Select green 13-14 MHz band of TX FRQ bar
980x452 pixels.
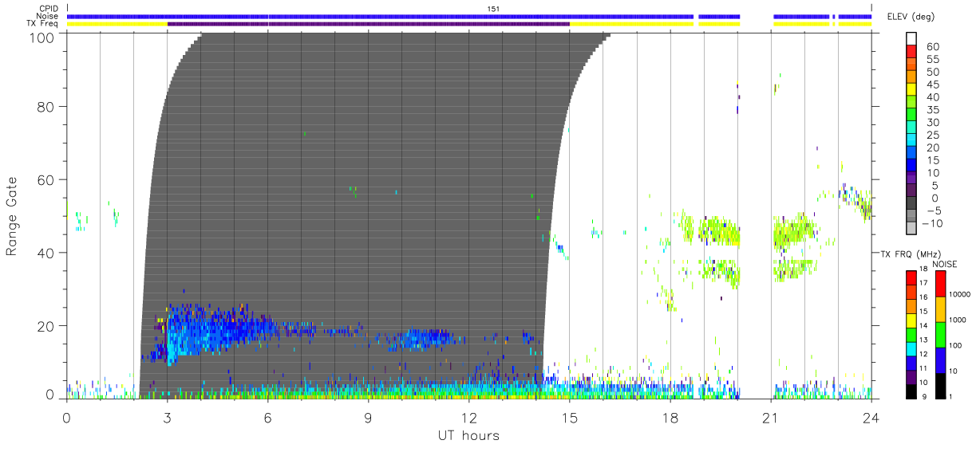pos(912,333)
